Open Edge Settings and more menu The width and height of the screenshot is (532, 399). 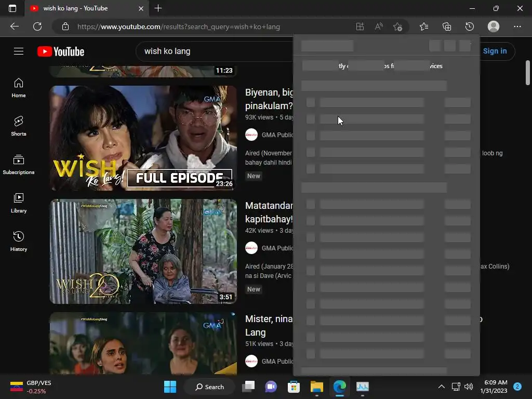point(517,26)
